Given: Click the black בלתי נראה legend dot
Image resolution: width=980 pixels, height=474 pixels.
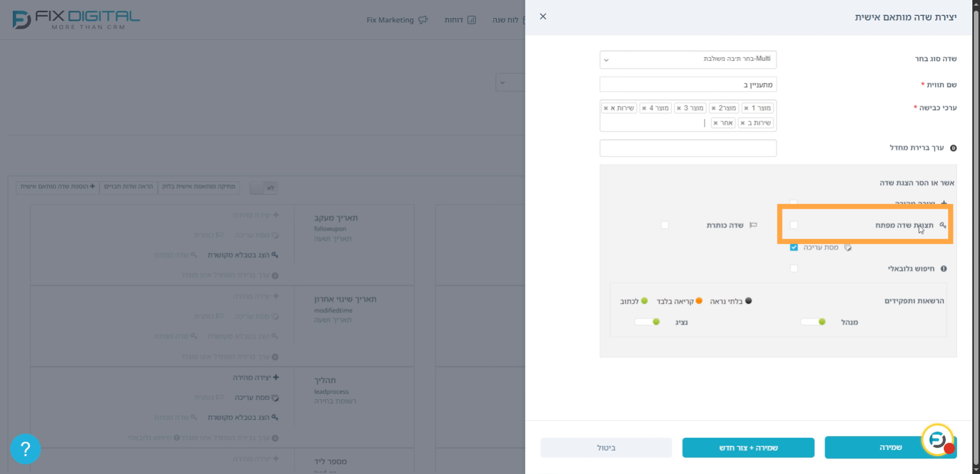Looking at the screenshot, I should 748,301.
